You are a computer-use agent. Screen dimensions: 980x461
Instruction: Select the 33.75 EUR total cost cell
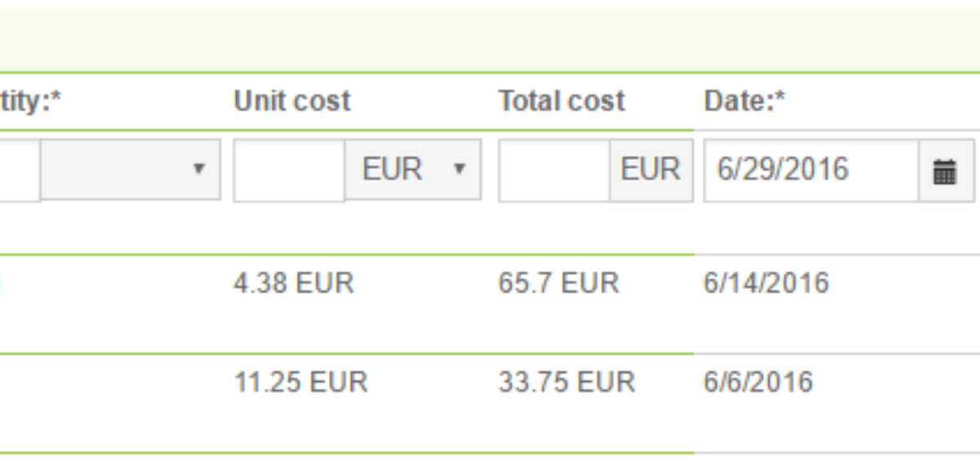coord(567,382)
